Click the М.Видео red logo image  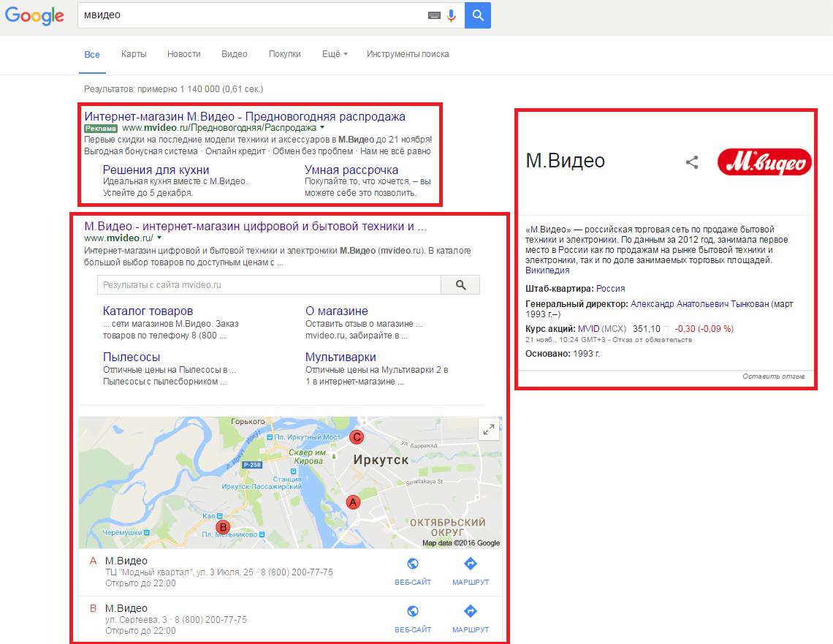click(764, 162)
